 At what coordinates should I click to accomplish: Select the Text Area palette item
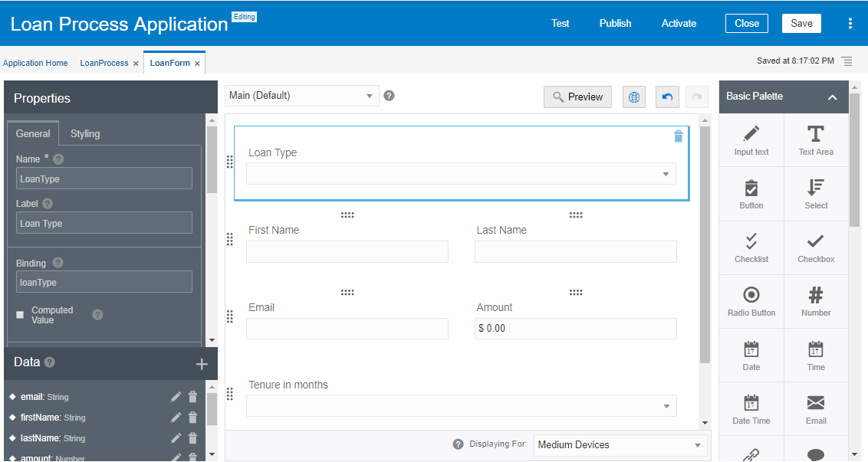[816, 140]
